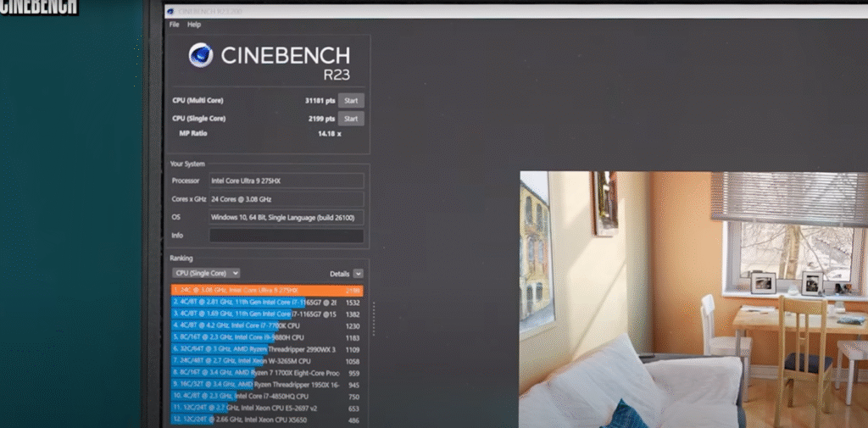Start the CPU Multi Core benchmark
Screen dimensions: 868x428
point(351,100)
